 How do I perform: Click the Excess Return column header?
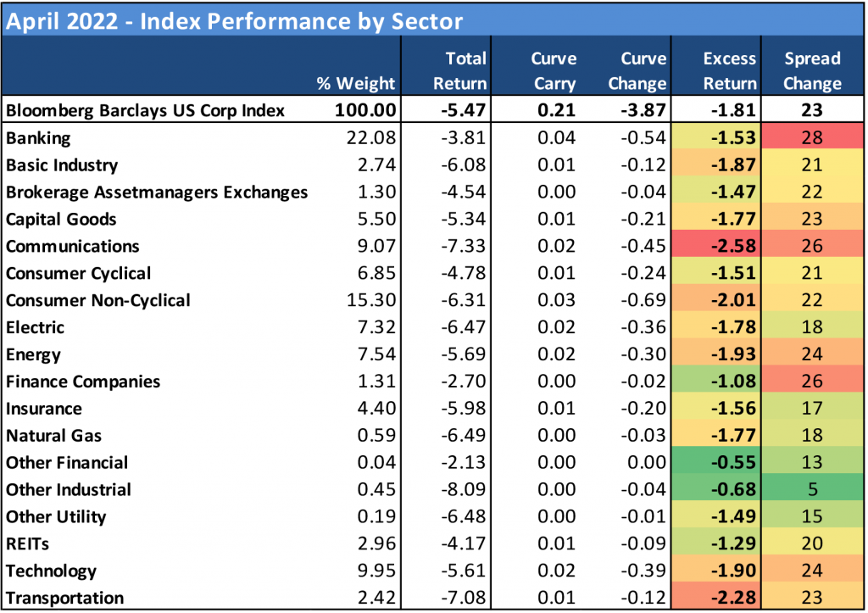click(730, 71)
